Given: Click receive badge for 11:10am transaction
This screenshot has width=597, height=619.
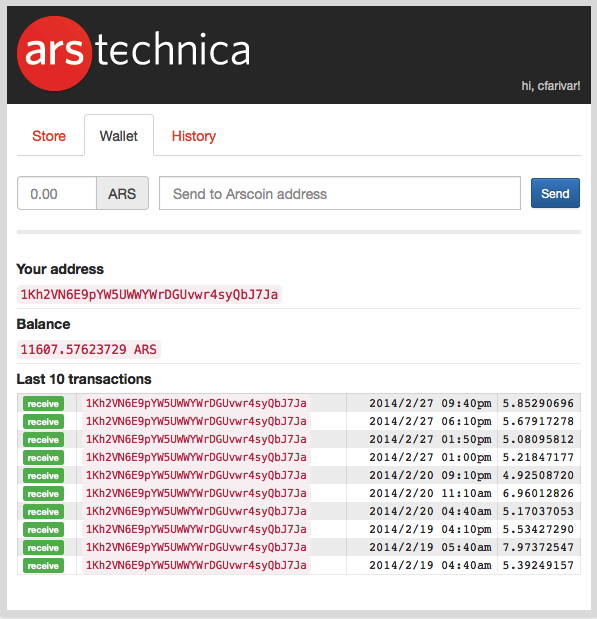Looking at the screenshot, I should [x=43, y=493].
